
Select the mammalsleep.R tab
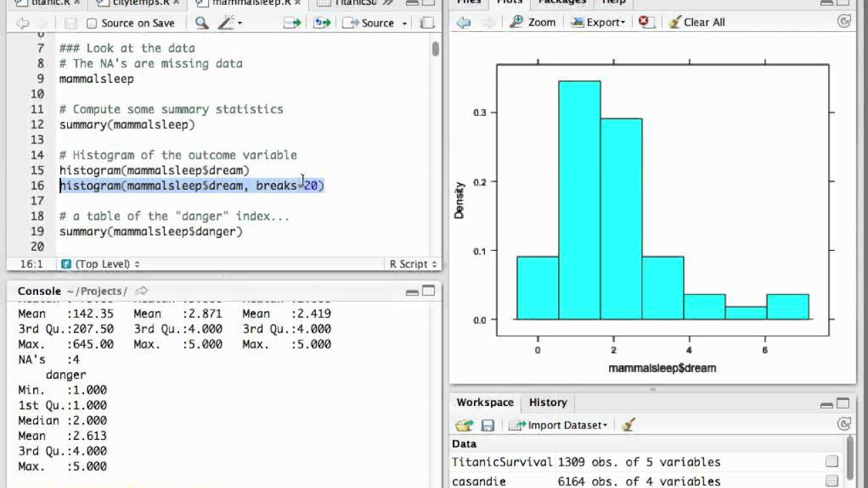(252, 3)
